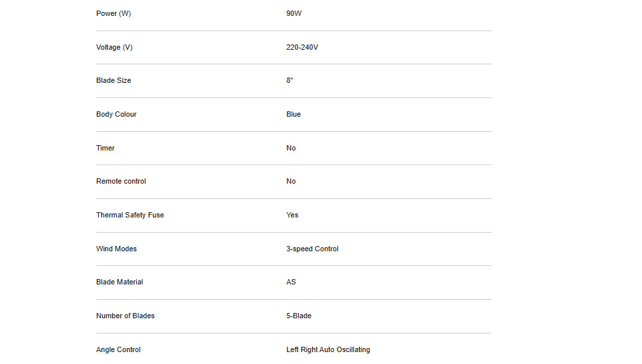Screen dimensions: 642x364
Task: Select the Blade Material label
Action: (120, 282)
